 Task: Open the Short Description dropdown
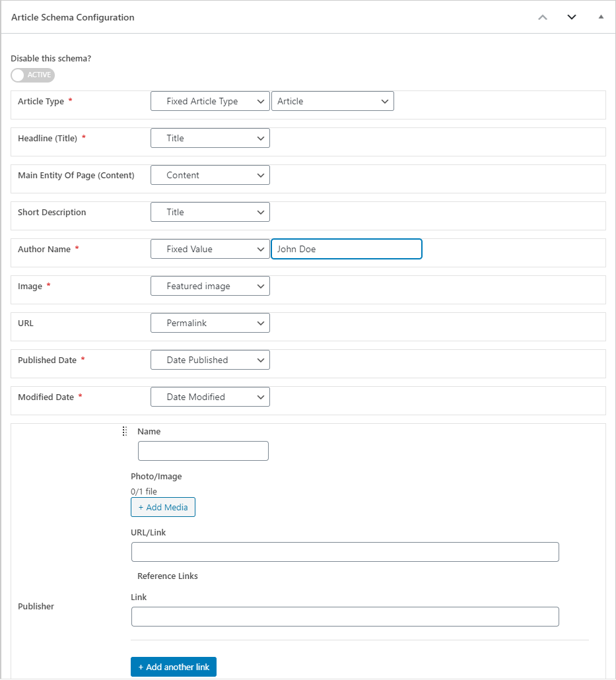(x=210, y=212)
